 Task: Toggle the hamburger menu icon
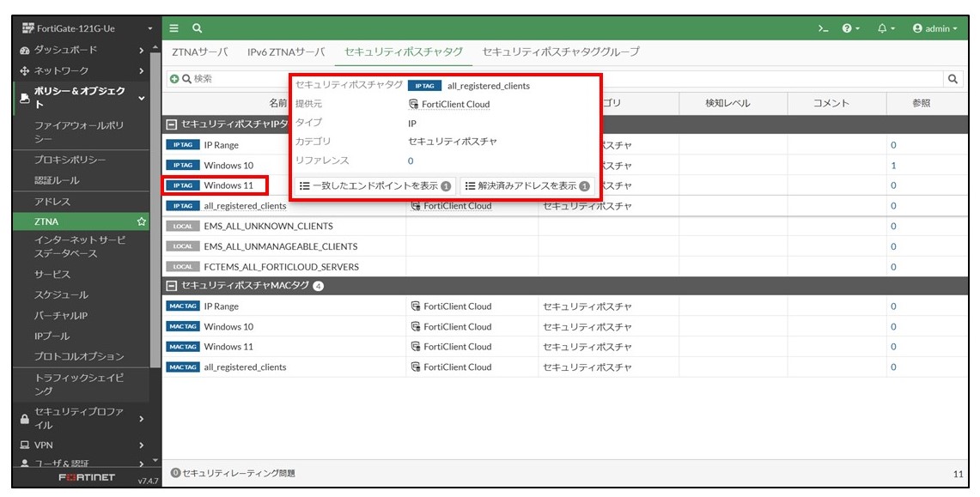tap(174, 28)
